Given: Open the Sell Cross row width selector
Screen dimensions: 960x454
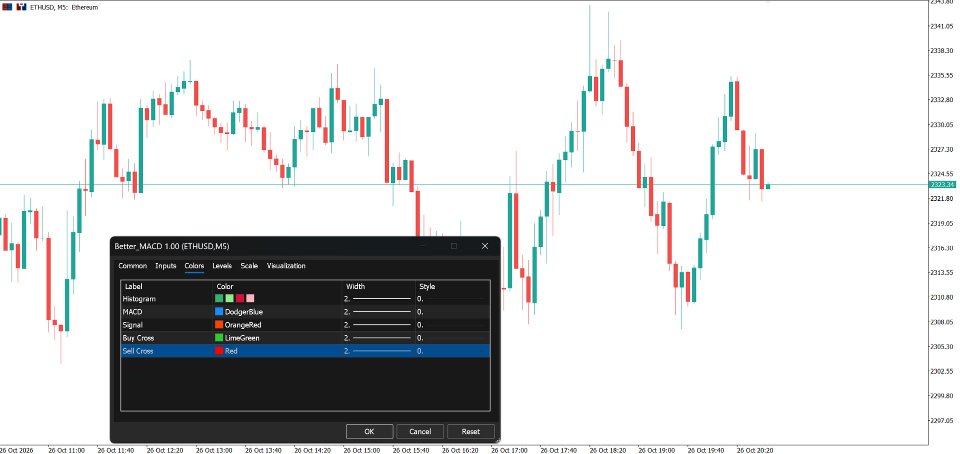Looking at the screenshot, I should click(x=378, y=351).
